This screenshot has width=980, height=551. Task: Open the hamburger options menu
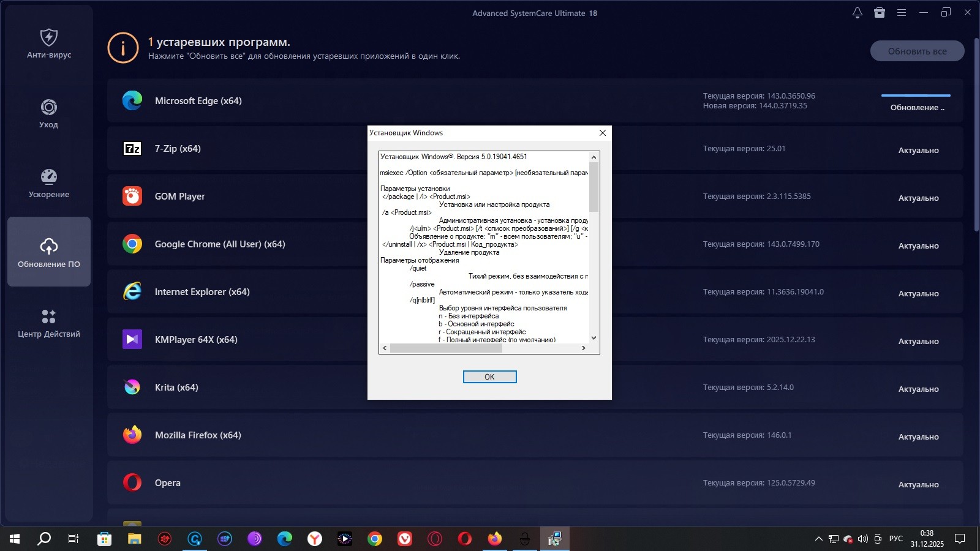902,13
